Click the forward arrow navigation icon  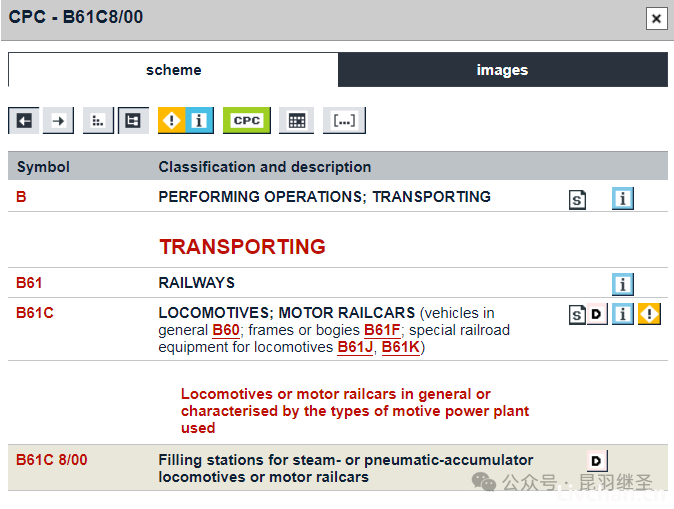(58, 121)
